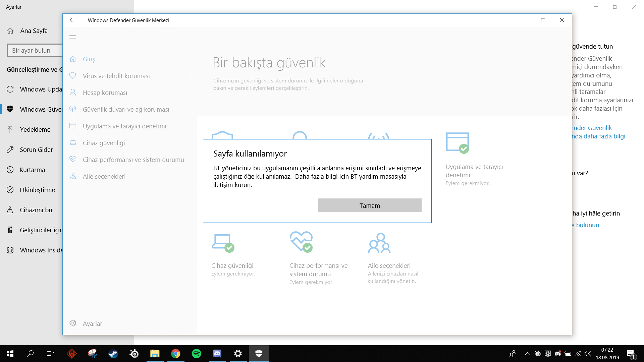The image size is (644, 362).
Task: Open the hamburger navigation menu
Action: pyautogui.click(x=73, y=37)
